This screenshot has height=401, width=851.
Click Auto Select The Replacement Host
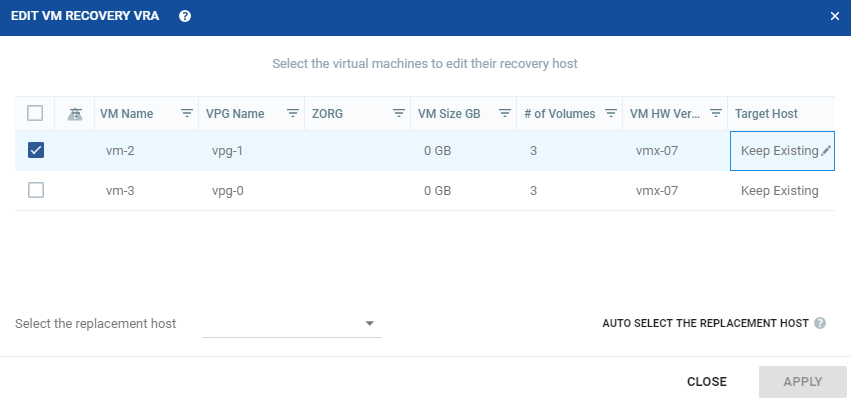point(705,323)
